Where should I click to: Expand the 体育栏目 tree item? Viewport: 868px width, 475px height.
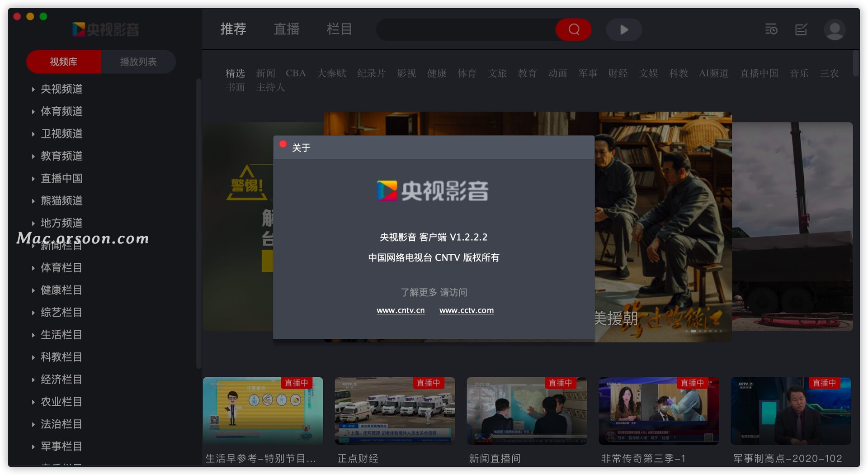coord(33,268)
